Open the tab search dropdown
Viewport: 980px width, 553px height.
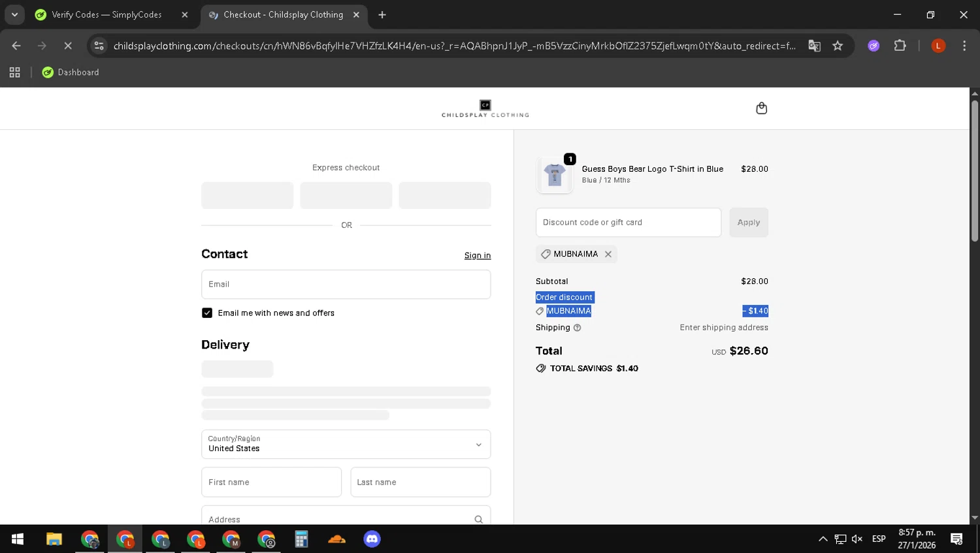click(x=14, y=14)
